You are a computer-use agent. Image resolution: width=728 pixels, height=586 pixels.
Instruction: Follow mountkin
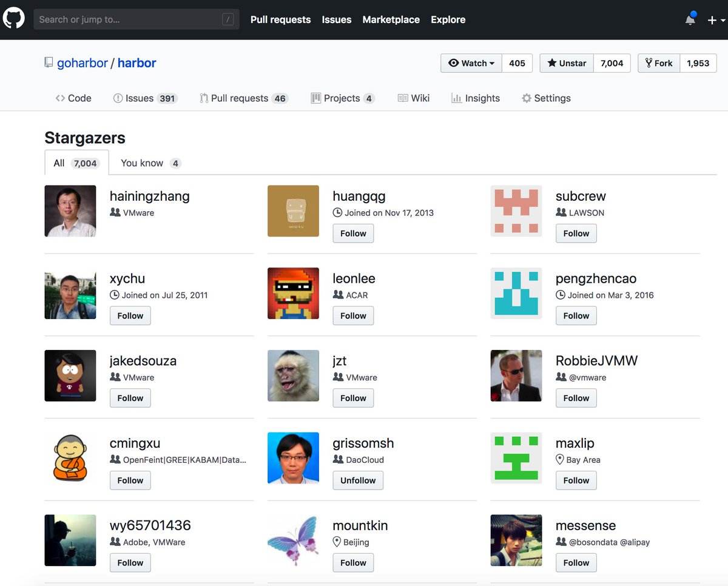pos(353,562)
